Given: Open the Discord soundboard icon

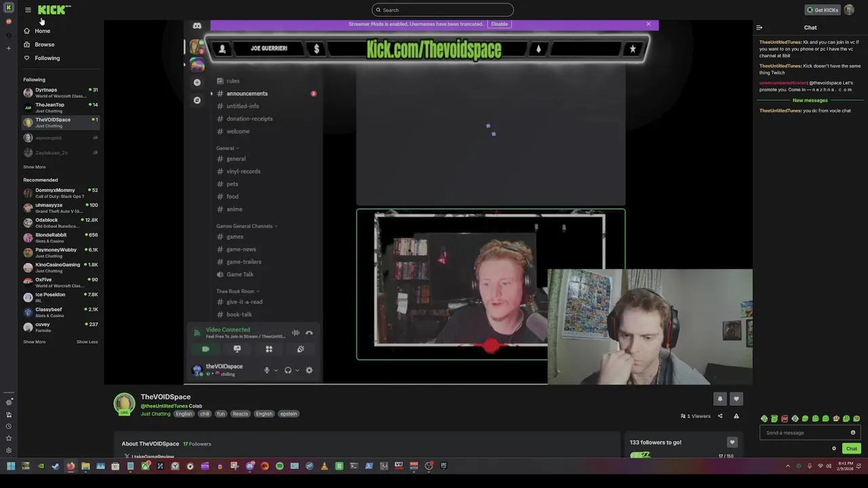Looking at the screenshot, I should [300, 349].
